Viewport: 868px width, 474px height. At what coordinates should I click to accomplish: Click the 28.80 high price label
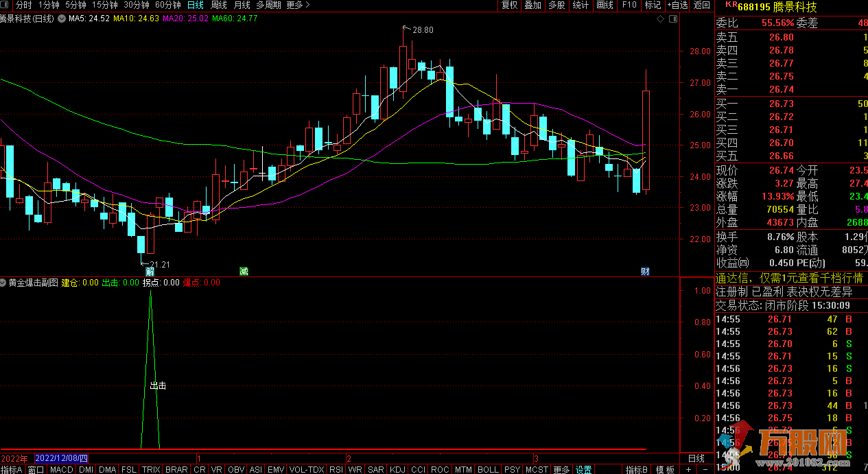[x=423, y=30]
